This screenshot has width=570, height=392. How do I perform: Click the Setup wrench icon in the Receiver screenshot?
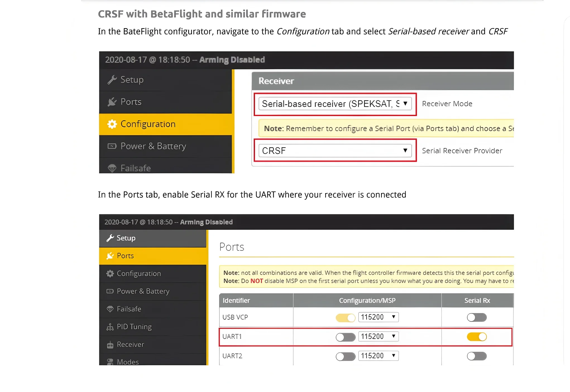click(x=112, y=80)
